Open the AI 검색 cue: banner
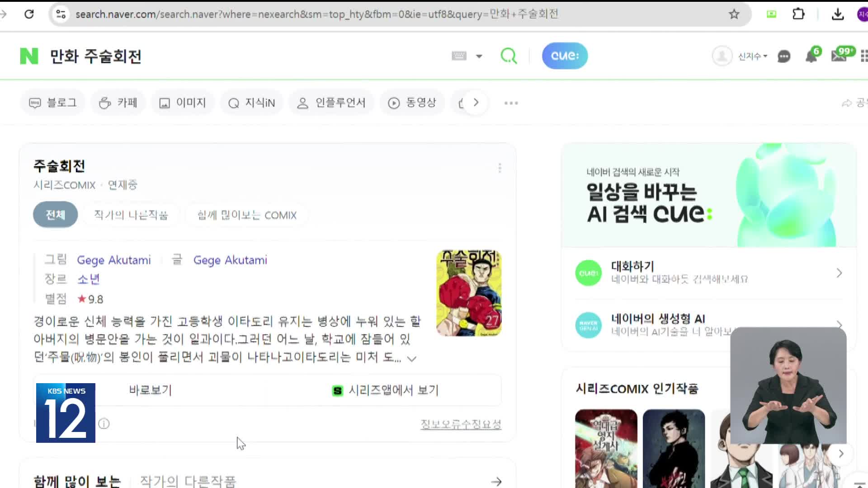 click(709, 195)
